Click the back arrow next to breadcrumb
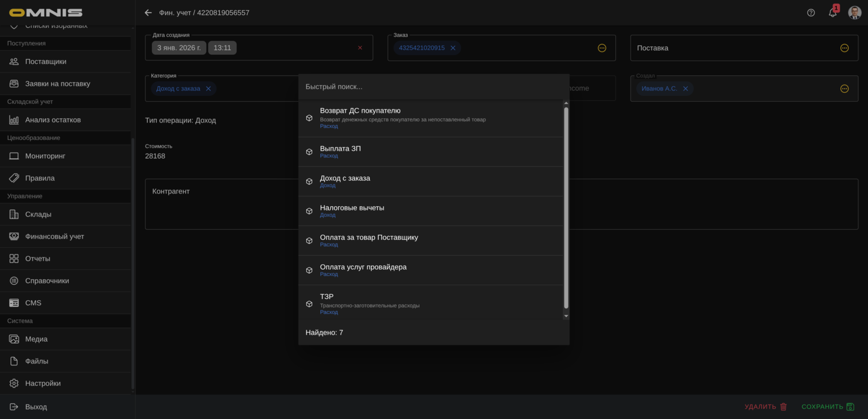 [x=148, y=13]
